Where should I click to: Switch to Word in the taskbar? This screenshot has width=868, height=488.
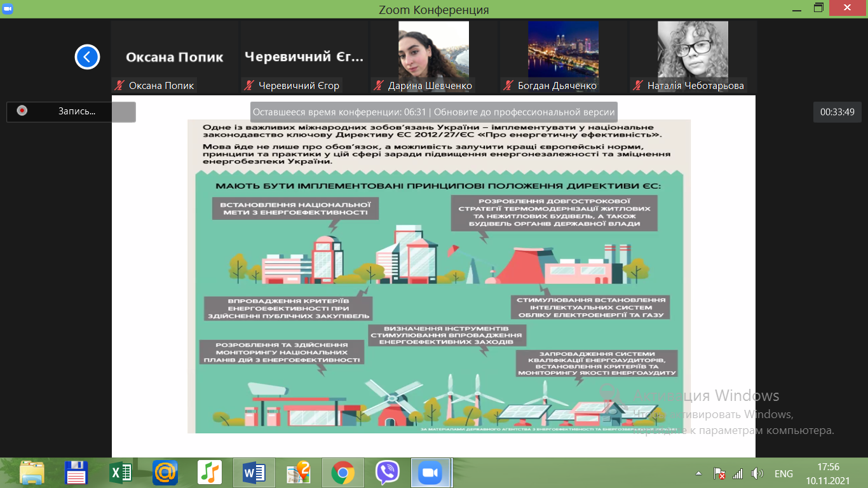(x=254, y=473)
